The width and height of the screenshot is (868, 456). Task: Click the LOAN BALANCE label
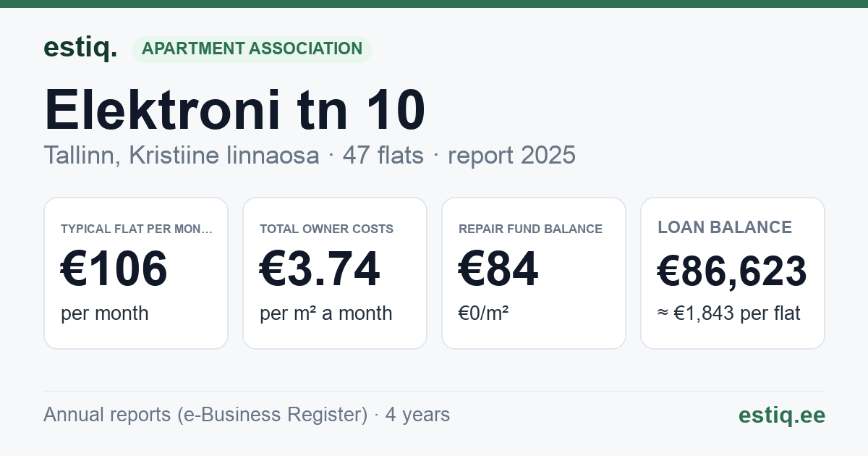coord(725,227)
